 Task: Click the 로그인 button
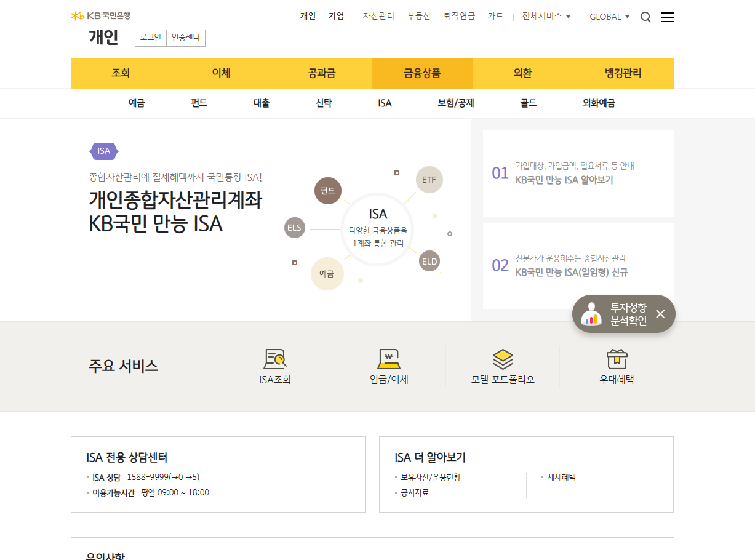click(151, 38)
